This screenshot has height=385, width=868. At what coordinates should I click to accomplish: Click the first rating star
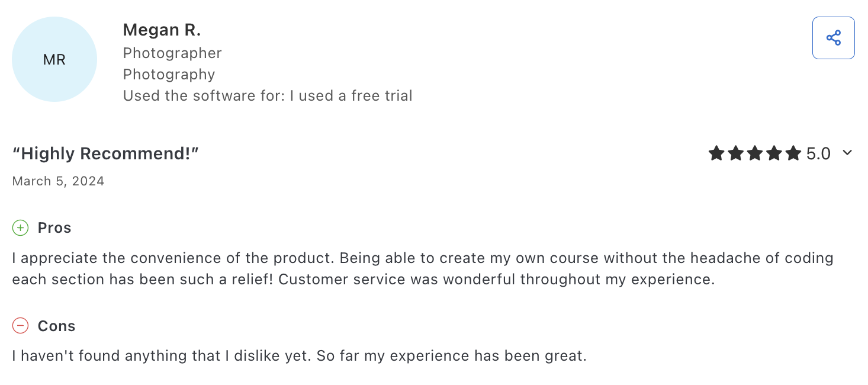point(716,154)
